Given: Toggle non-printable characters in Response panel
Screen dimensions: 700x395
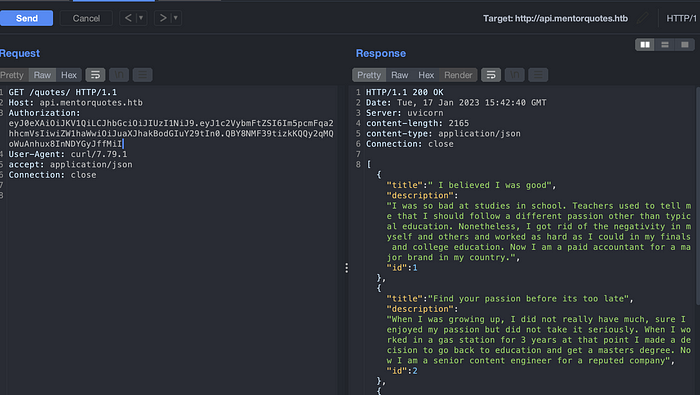Looking at the screenshot, I should pyautogui.click(x=514, y=75).
